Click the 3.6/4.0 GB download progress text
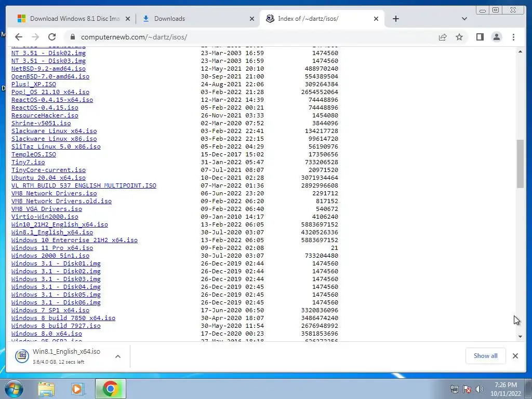Image resolution: width=532 pixels, height=399 pixels. click(58, 362)
